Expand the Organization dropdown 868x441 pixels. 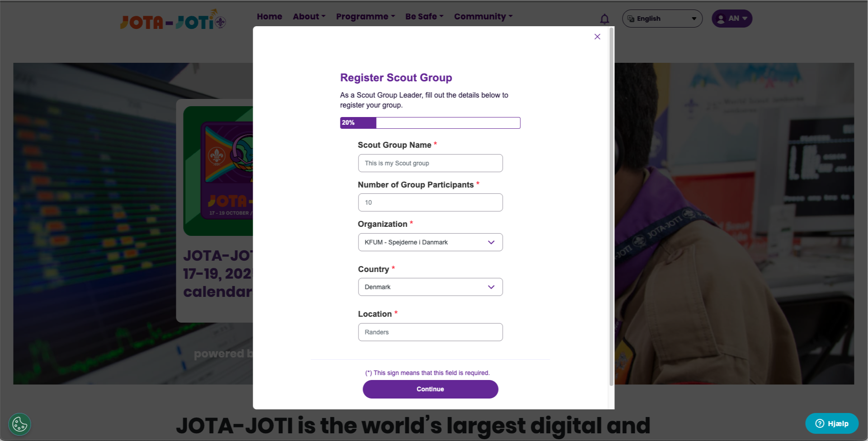(430, 242)
